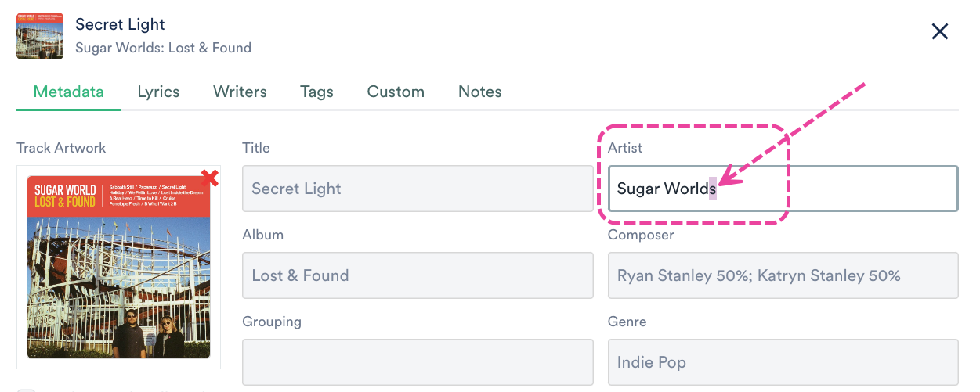Open the Lyrics tab
Image resolution: width=980 pixels, height=392 pixels.
[x=158, y=92]
